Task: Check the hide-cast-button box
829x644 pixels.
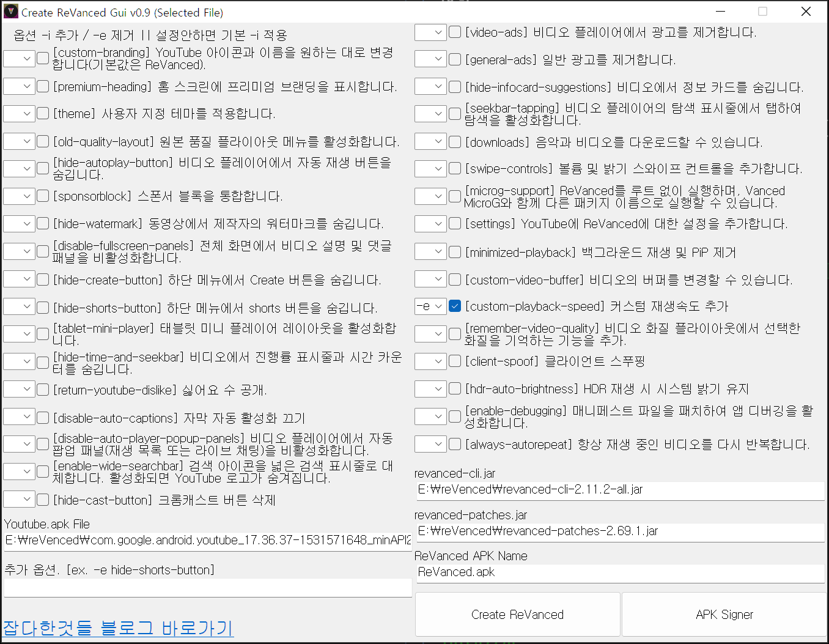Action: coord(43,500)
